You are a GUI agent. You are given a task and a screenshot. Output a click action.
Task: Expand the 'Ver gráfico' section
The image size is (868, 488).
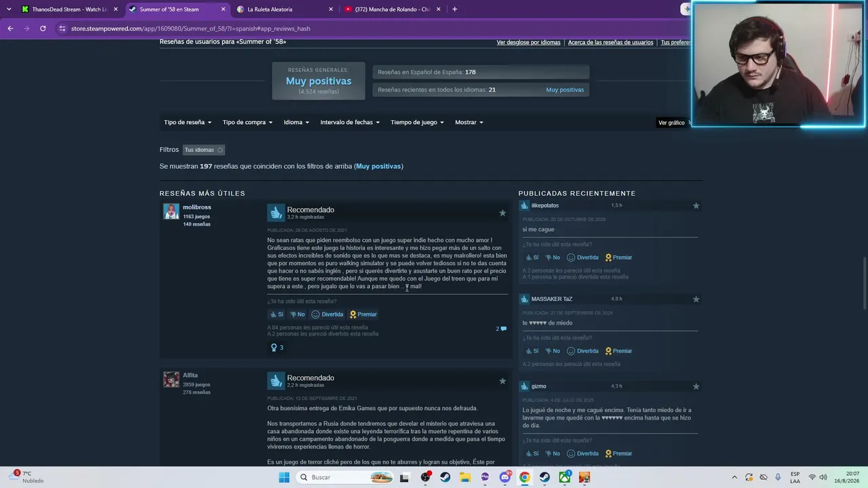(x=673, y=123)
